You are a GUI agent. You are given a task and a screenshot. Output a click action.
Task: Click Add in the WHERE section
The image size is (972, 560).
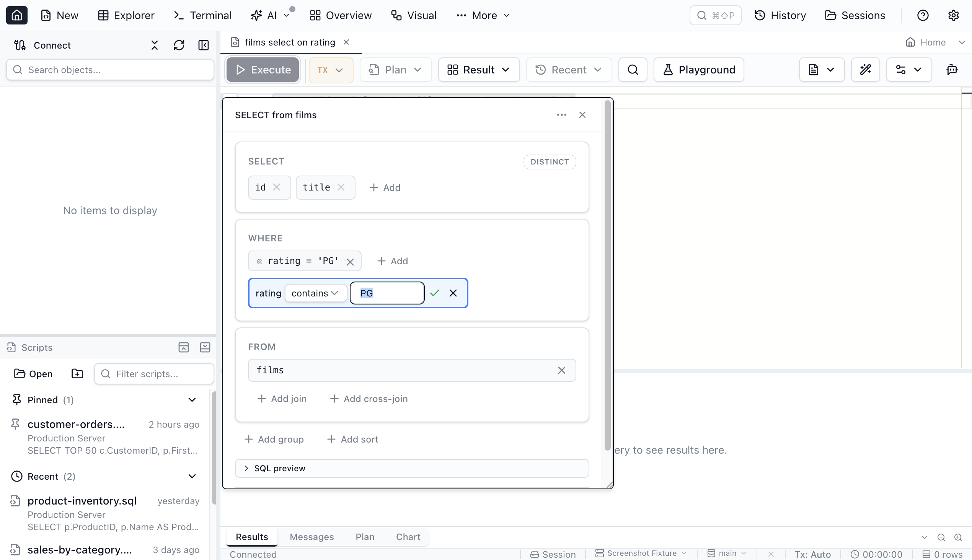[393, 261]
